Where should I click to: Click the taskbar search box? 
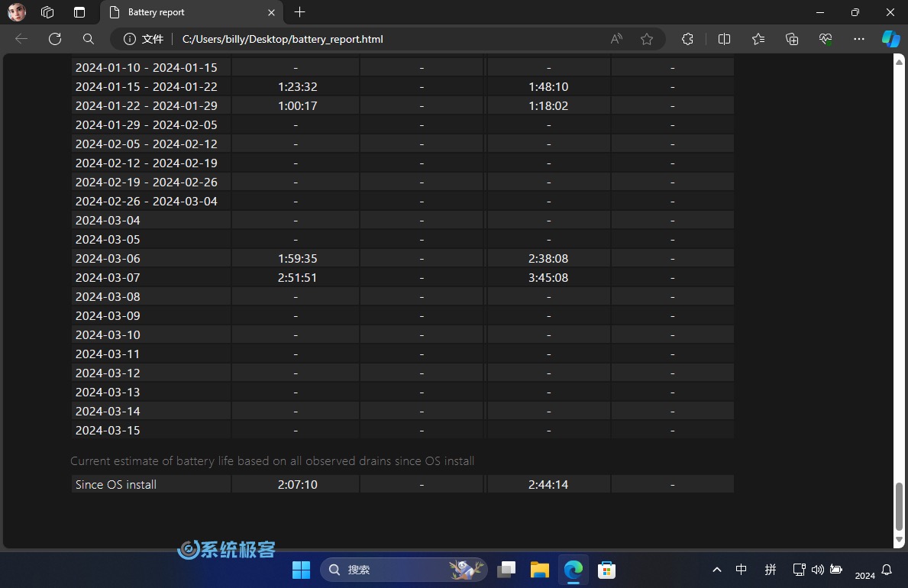(404, 570)
